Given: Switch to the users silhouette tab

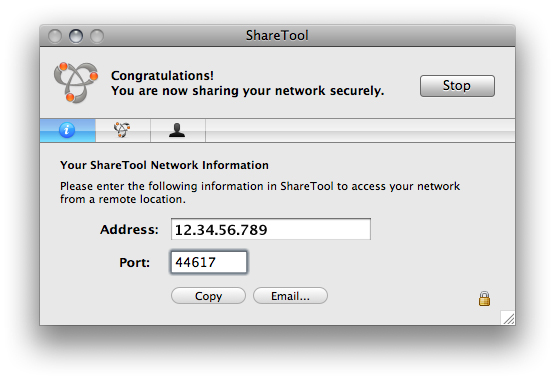Looking at the screenshot, I should 177,130.
